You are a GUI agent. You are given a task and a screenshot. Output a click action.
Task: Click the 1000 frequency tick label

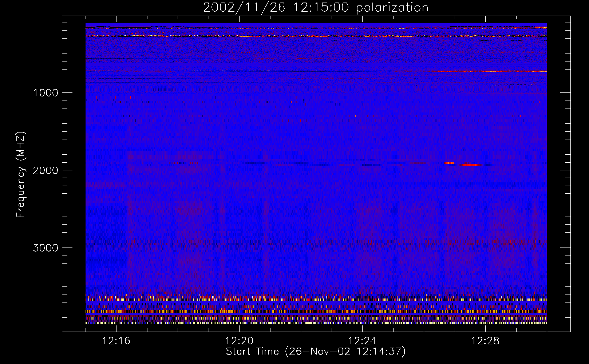(x=46, y=93)
